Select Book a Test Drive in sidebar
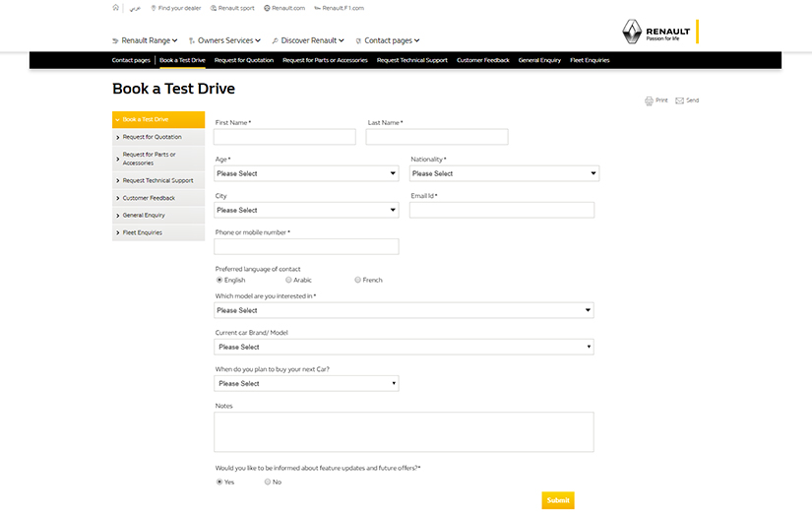 click(158, 119)
